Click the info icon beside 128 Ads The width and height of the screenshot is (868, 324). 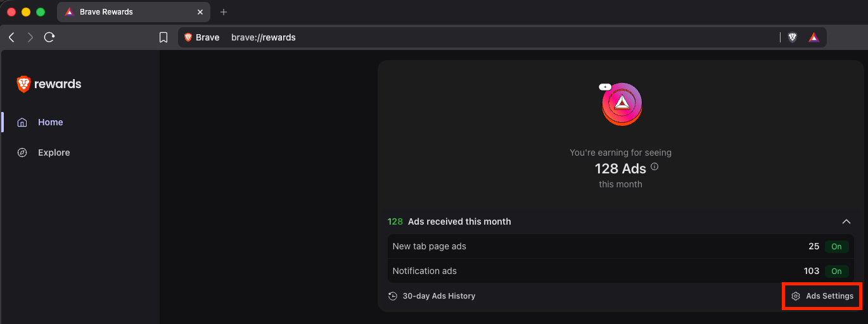pos(654,167)
